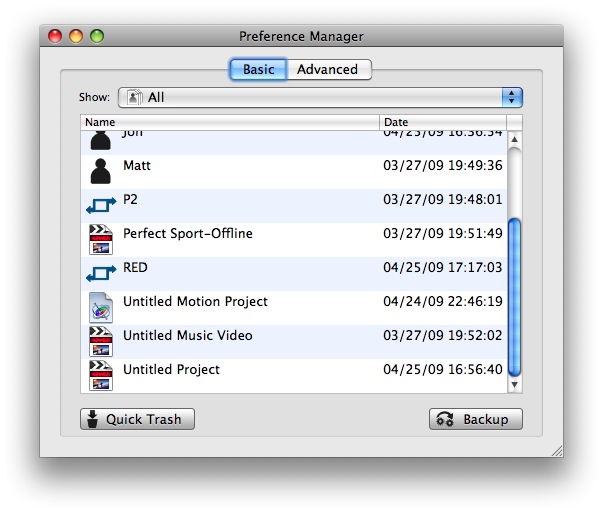Select the Untitled Music Video name
Image resolution: width=603 pixels, height=512 pixels.
click(188, 335)
